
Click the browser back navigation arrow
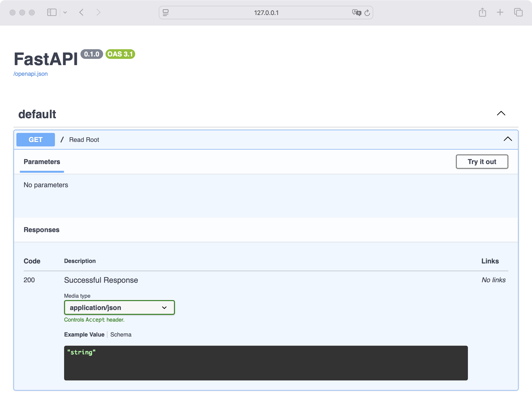81,12
